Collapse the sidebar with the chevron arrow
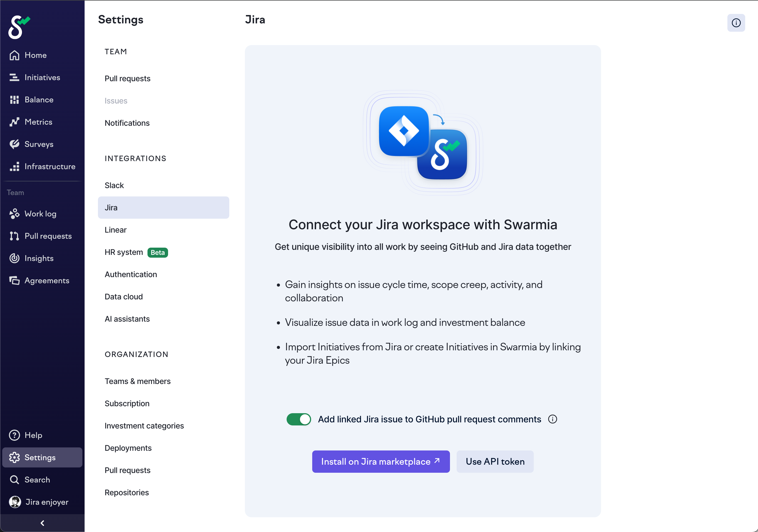This screenshot has width=758, height=532. (x=42, y=523)
